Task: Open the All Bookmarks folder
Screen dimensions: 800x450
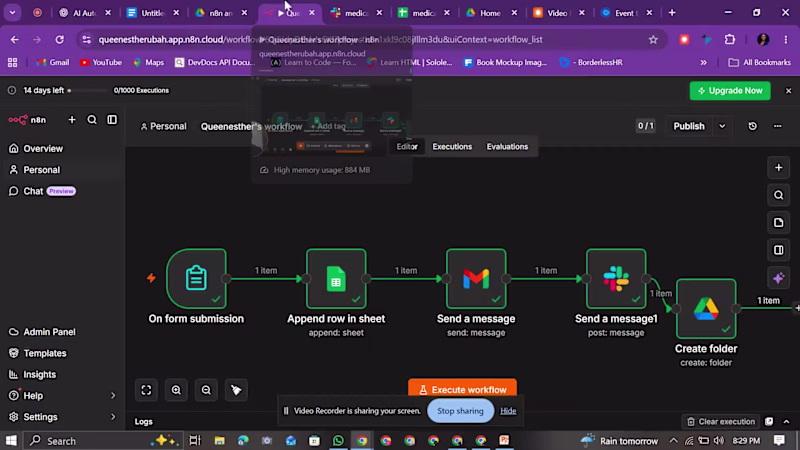Action: pyautogui.click(x=760, y=62)
